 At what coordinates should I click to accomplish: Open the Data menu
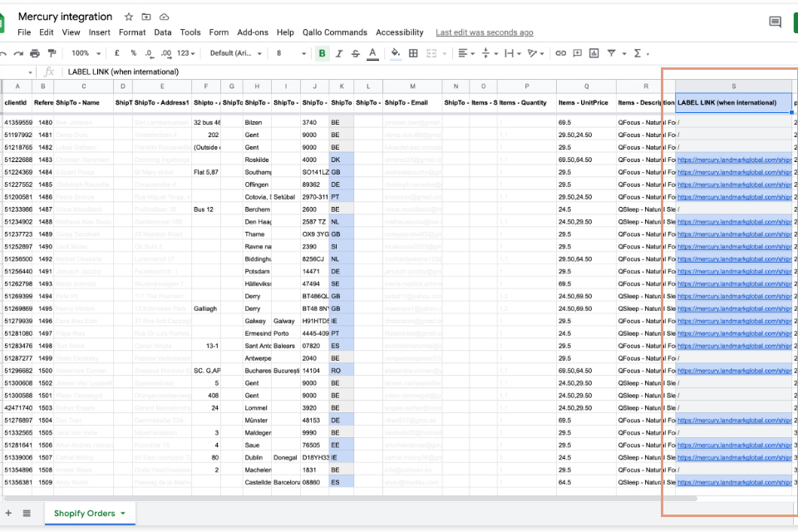pos(163,32)
